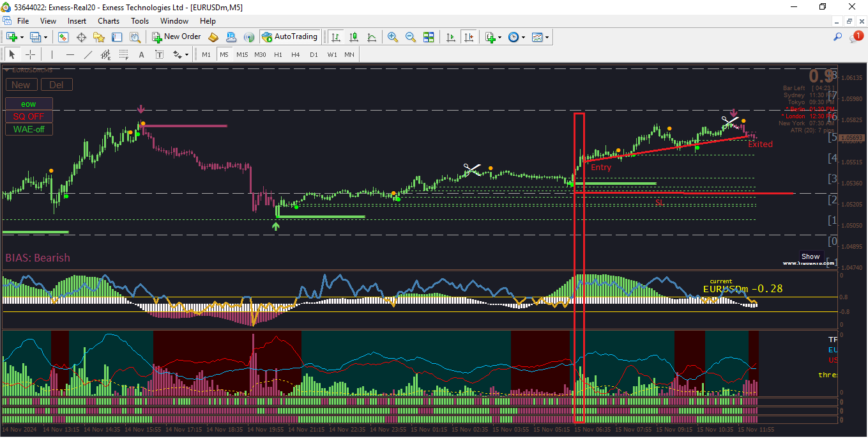This screenshot has height=438, width=868.
Task: Choose the trendline drawing tool
Action: [88, 54]
